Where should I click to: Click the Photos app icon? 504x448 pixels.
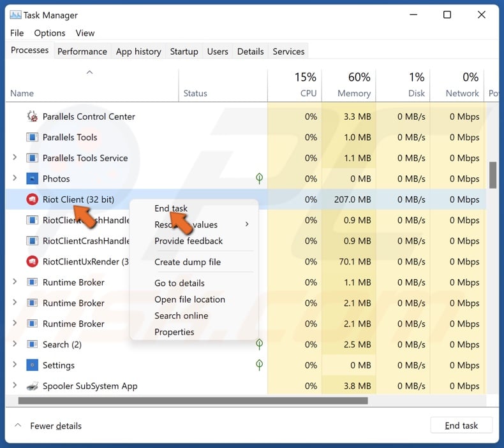point(32,178)
